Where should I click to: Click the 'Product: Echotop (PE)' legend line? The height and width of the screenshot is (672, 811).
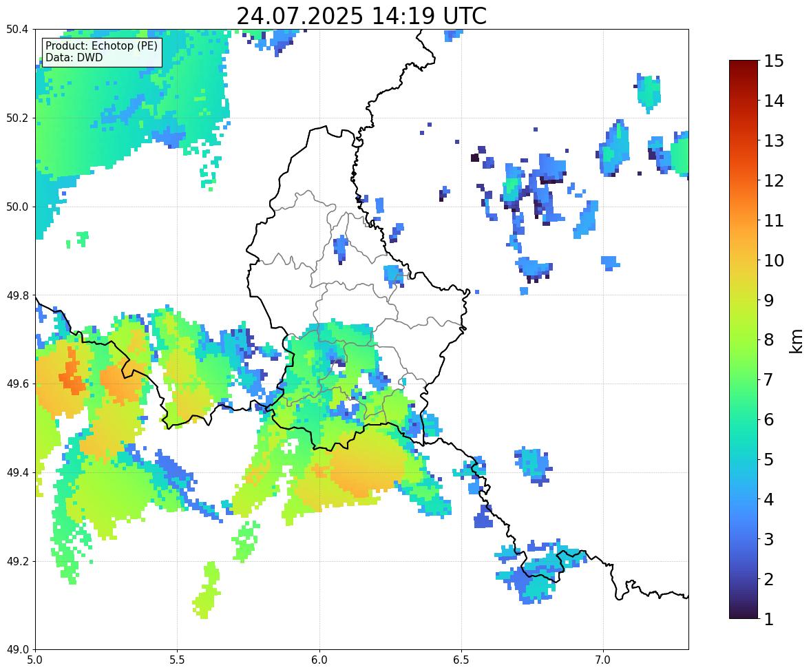[x=101, y=46]
